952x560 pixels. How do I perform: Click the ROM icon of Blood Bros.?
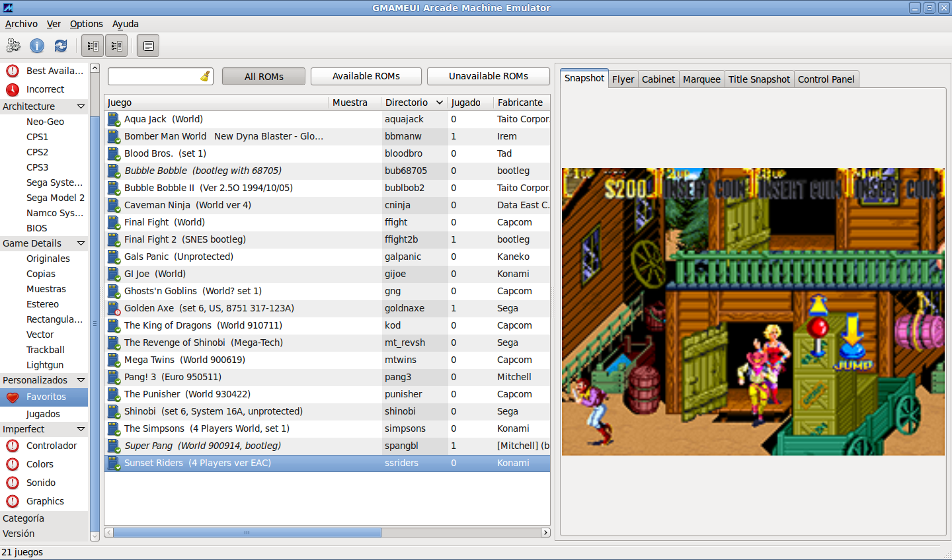(x=114, y=154)
